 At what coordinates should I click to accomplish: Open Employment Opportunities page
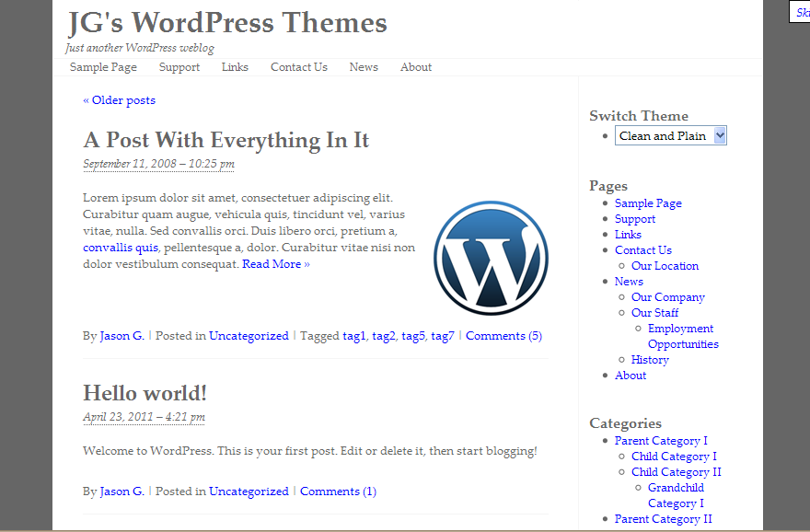point(683,336)
